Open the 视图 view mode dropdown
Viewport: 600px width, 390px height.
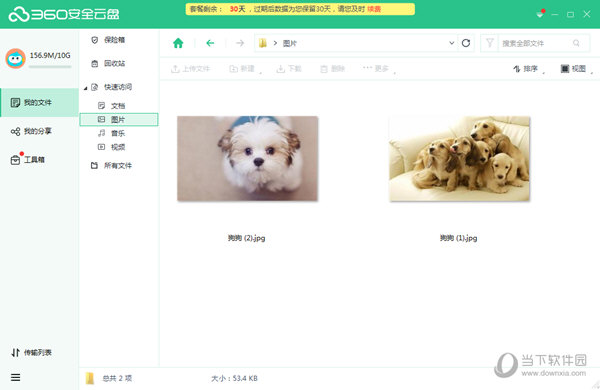point(576,69)
